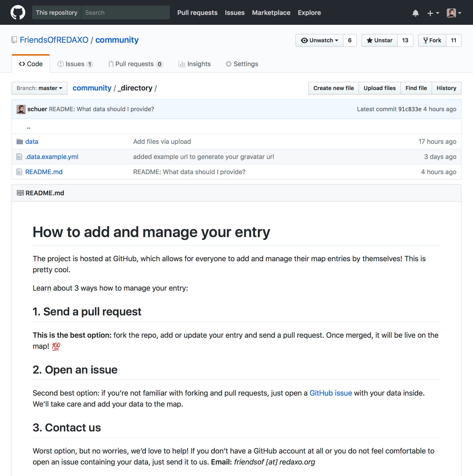The image size is (473, 476).
Task: Open latest commit message link
Action: [101, 109]
